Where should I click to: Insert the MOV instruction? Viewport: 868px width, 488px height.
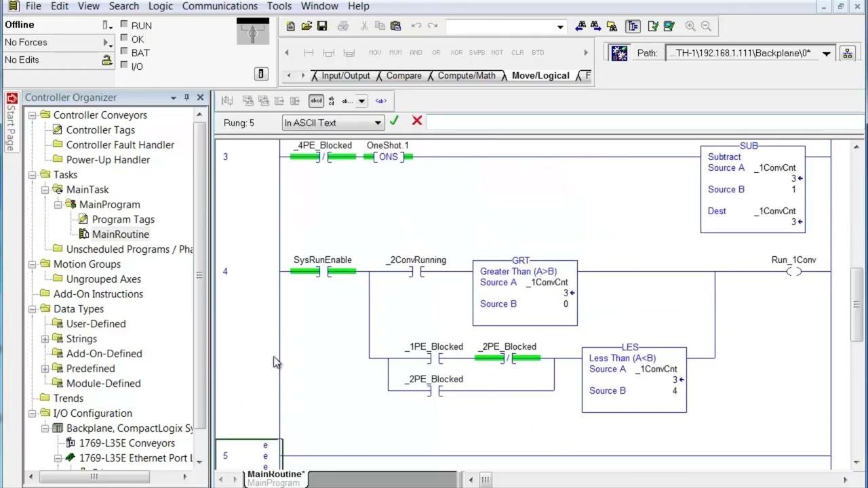point(375,53)
